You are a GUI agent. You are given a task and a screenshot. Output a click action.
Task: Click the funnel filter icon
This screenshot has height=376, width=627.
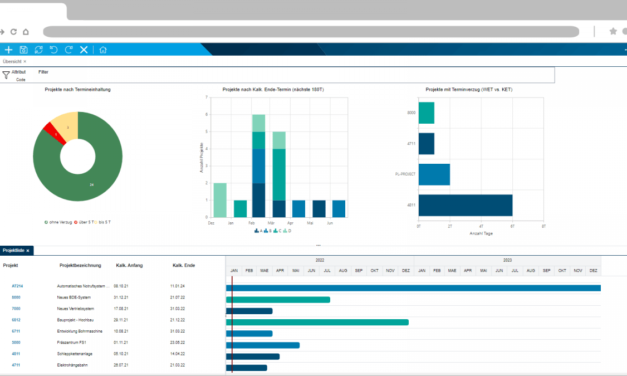click(x=6, y=75)
